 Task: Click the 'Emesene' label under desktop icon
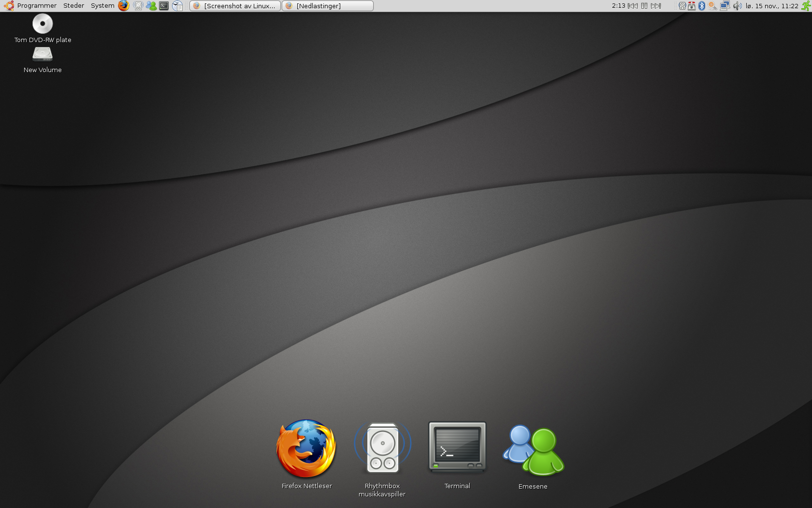(x=533, y=486)
